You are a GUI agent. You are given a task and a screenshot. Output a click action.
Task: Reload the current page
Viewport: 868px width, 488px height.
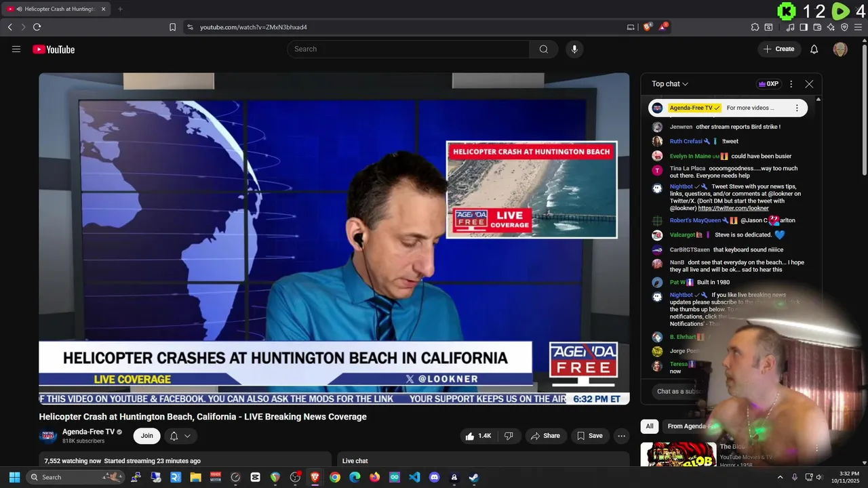tap(37, 27)
